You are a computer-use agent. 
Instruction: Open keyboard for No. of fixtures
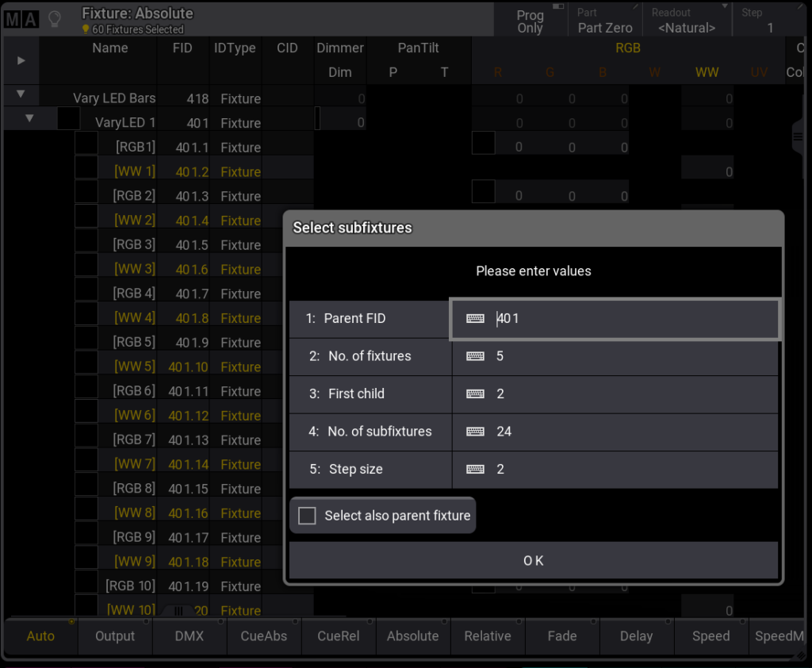[475, 356]
